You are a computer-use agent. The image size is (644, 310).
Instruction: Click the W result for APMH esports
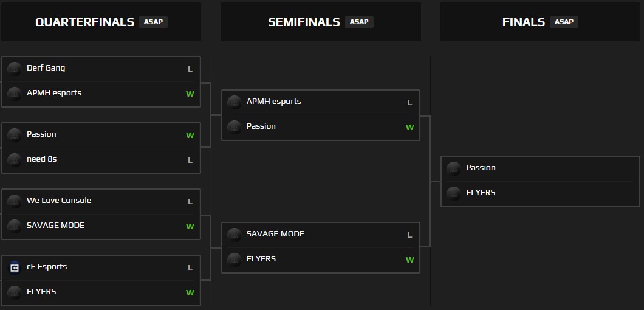[190, 94]
